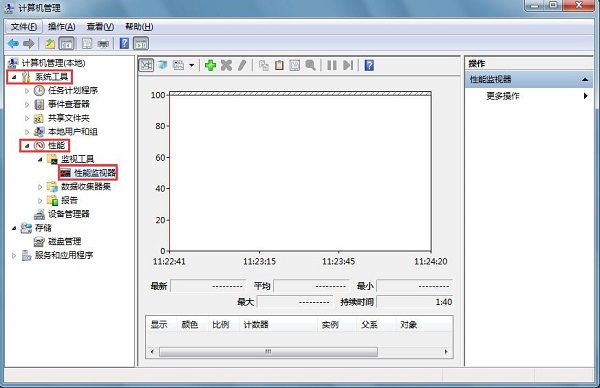Select 报告 tree item

tap(69, 201)
